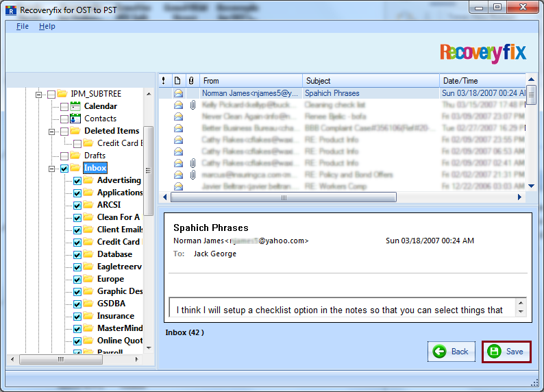Click message body scroll down arrow
The image size is (544, 392).
coord(521,312)
